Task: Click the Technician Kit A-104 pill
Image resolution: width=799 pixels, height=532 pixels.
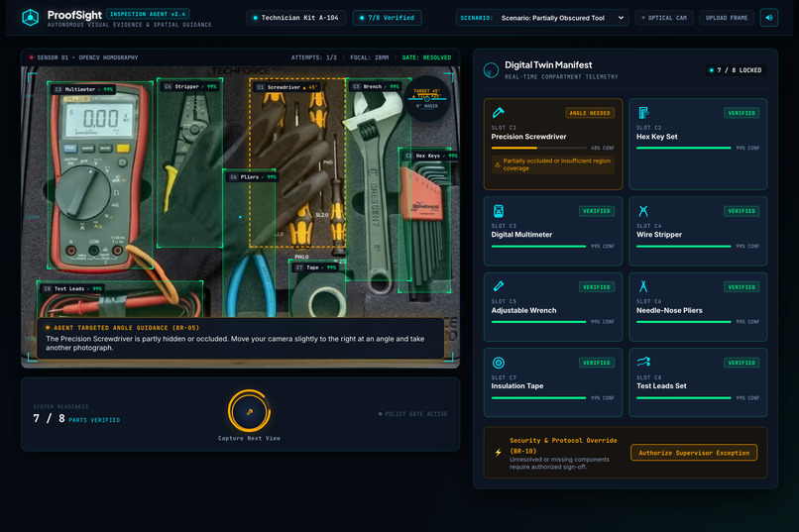Action: (x=296, y=18)
